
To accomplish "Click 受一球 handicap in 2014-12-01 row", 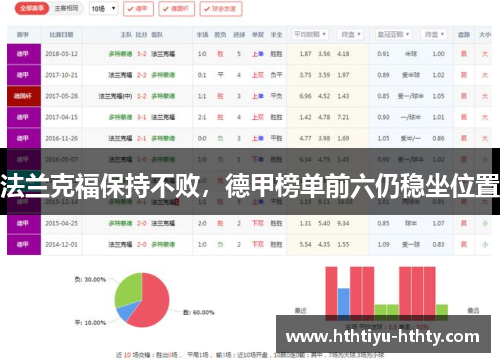I will click(x=411, y=244).
